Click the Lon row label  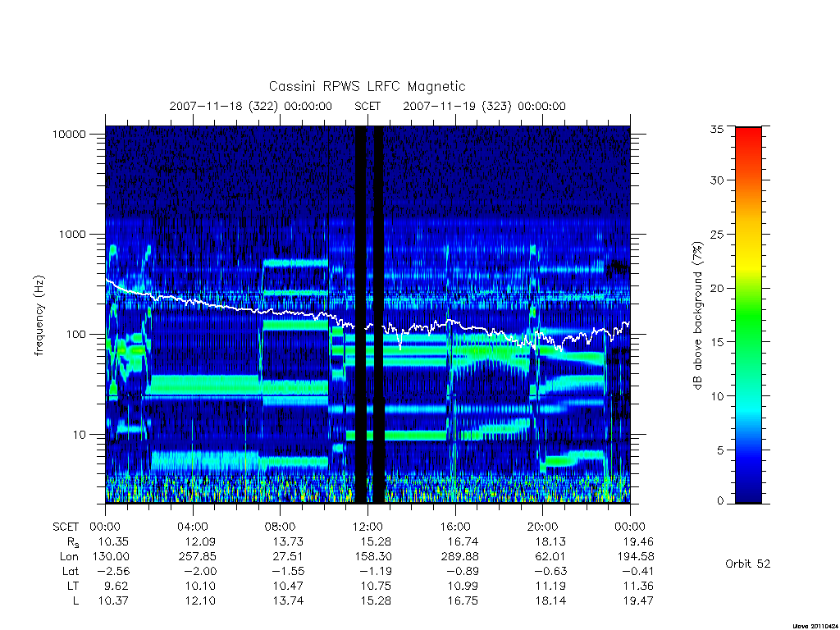[x=69, y=557]
